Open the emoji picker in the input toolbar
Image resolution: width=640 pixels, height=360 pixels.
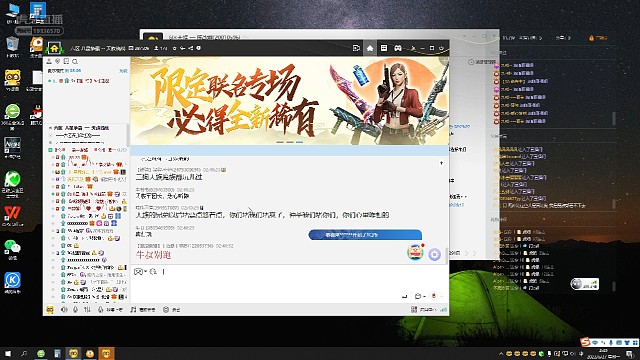pos(138,271)
